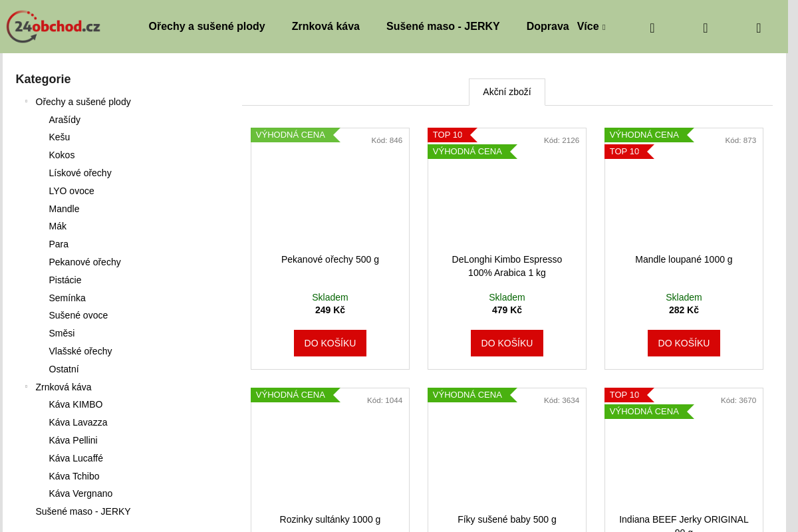The height and width of the screenshot is (532, 798).
Task: Open Káva Tchibo category
Action: pyautogui.click(x=74, y=476)
